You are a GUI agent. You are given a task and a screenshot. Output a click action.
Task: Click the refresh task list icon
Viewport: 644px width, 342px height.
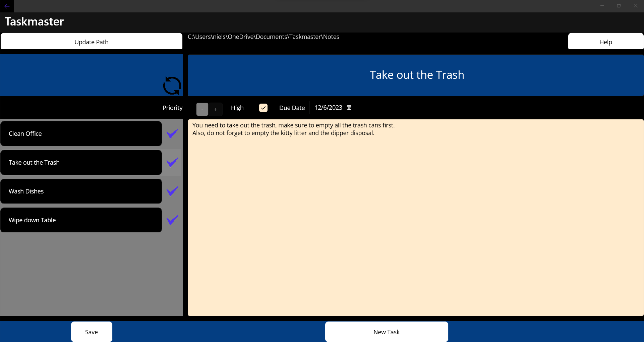click(172, 85)
